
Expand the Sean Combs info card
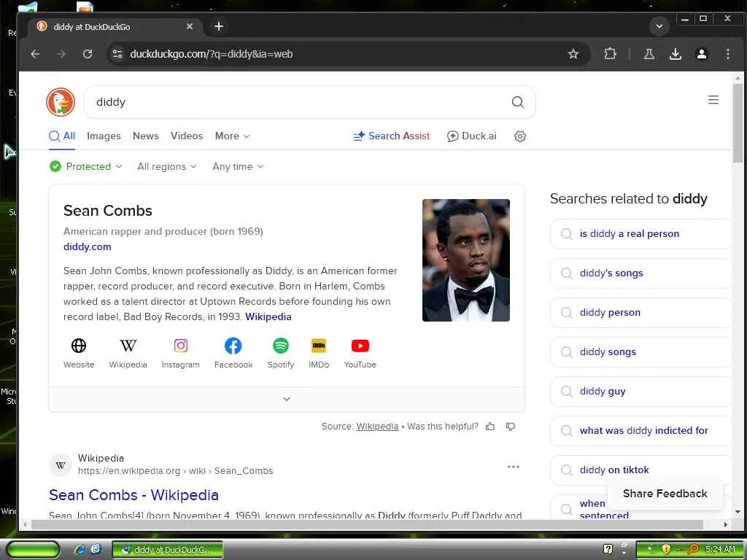click(x=286, y=399)
